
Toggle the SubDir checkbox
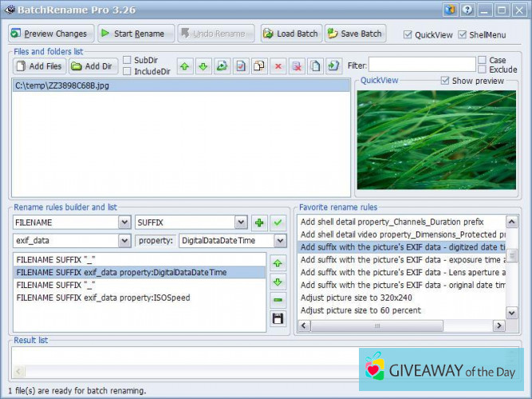[128, 60]
